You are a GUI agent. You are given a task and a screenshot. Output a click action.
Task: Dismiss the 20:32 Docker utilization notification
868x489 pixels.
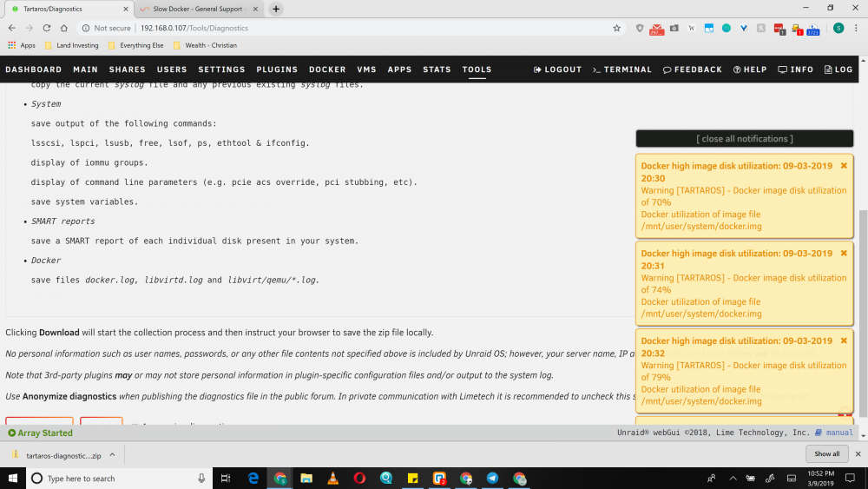click(x=844, y=340)
